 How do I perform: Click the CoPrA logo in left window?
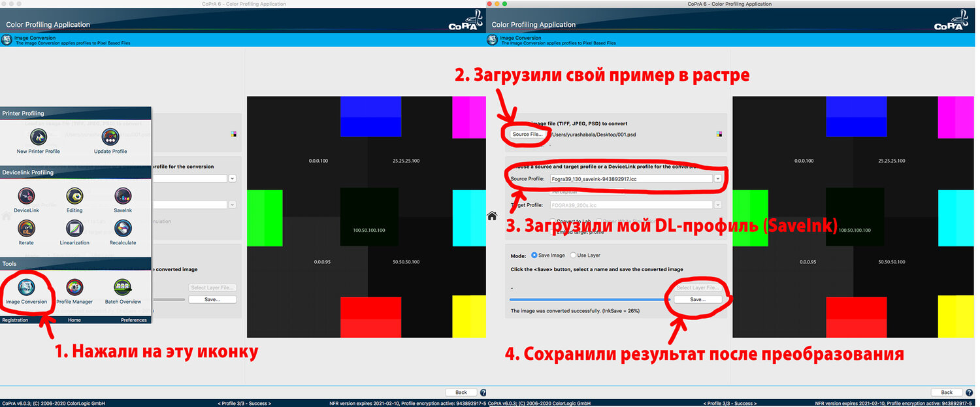[465, 22]
